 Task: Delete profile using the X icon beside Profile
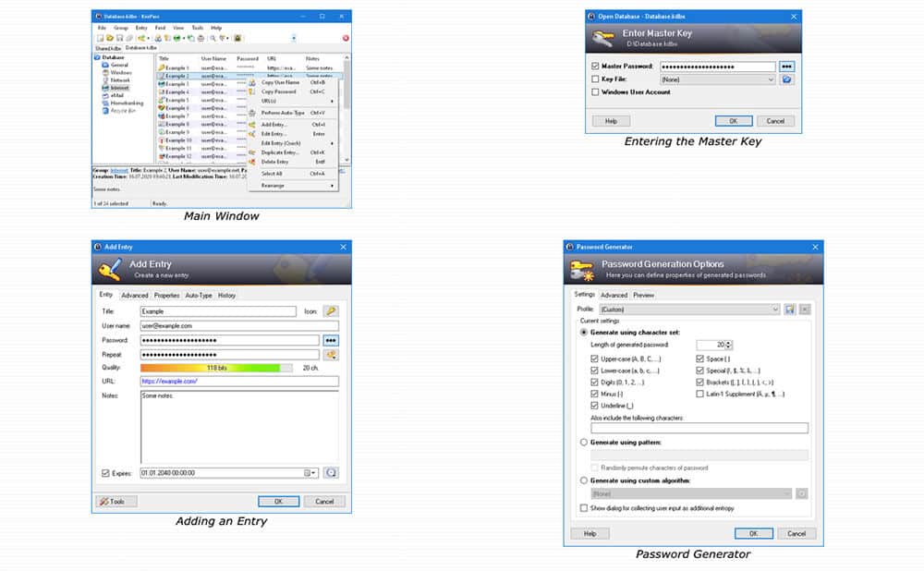coord(805,310)
